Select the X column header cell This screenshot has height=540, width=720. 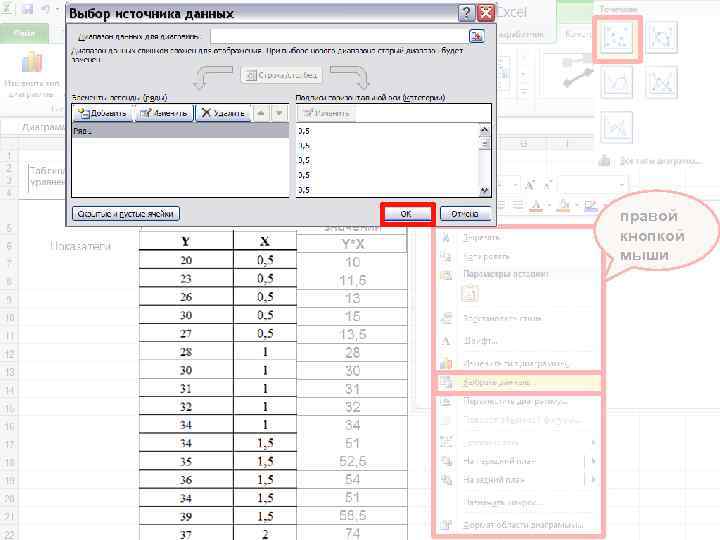tap(265, 241)
